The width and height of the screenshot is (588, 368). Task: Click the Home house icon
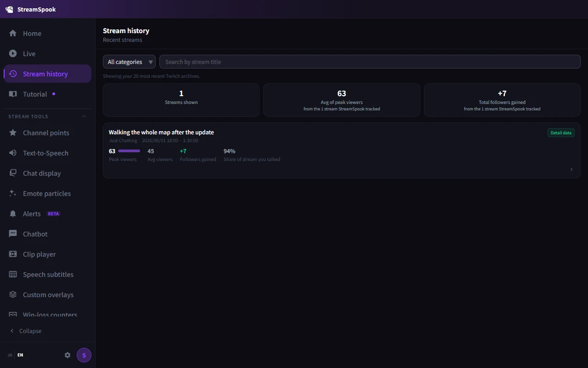coord(13,33)
